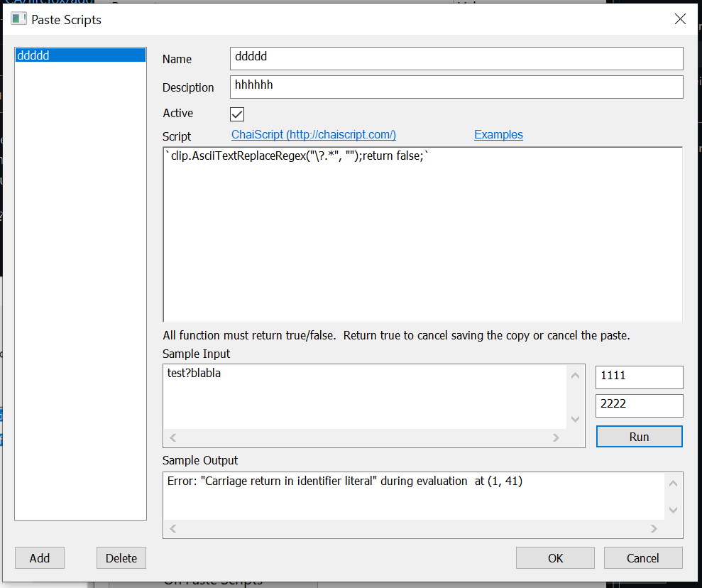Focus the field containing 2222
702x588 pixels.
click(x=639, y=405)
